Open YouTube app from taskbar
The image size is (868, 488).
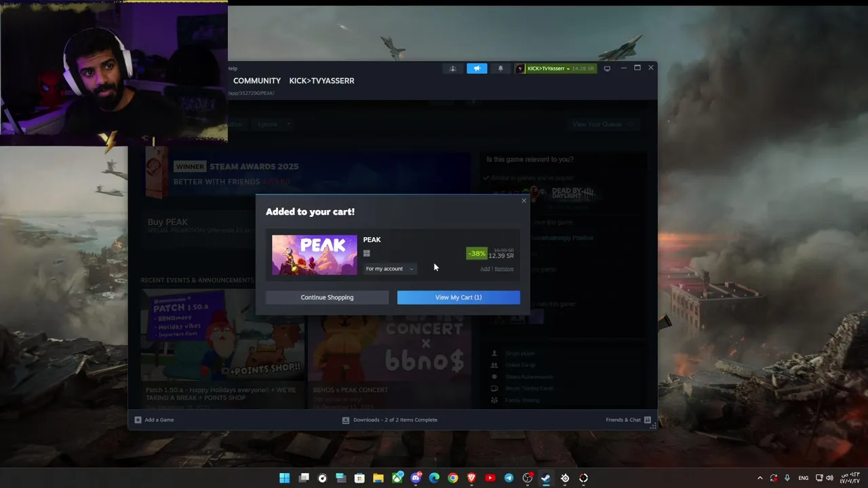tap(490, 478)
